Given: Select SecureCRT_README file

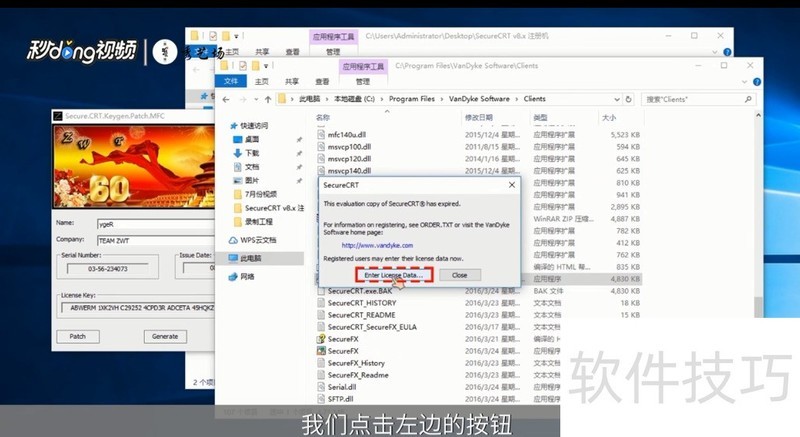Looking at the screenshot, I should (361, 315).
